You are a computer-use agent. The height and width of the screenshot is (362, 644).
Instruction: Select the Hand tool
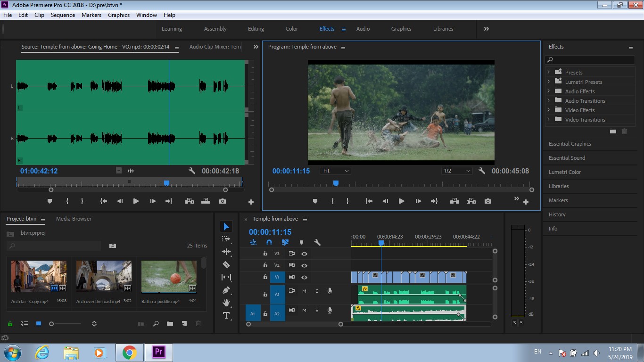[226, 303]
